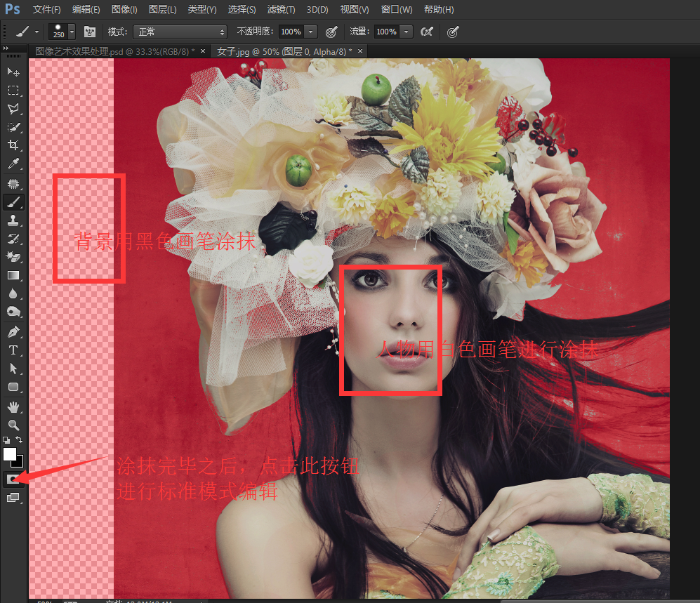Select the Move tool

point(13,72)
